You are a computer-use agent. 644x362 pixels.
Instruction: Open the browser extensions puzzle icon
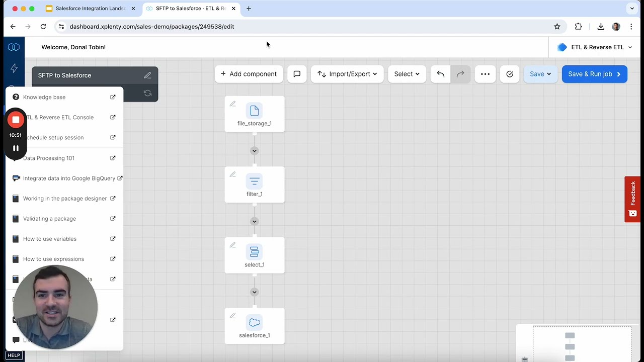coord(578,27)
